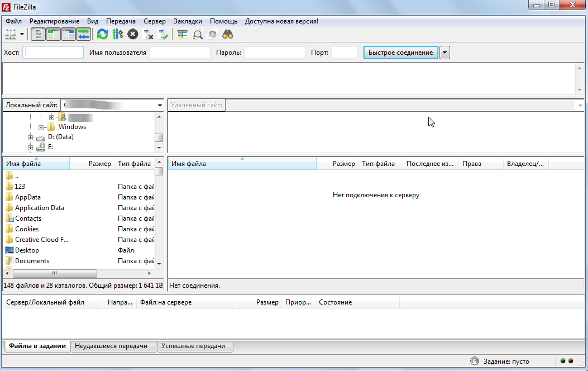This screenshot has width=588, height=371.
Task: Click the Хост input field
Action: point(53,53)
